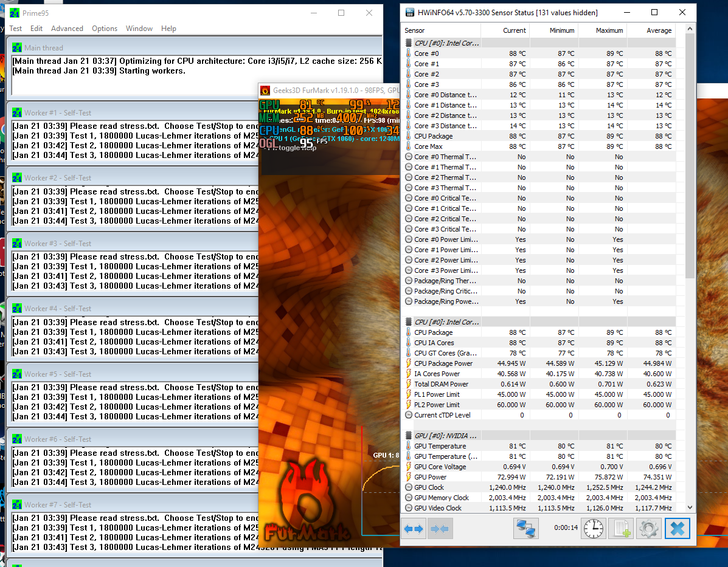The width and height of the screenshot is (728, 567).
Task: Click the Maximum column header in HWiNFO
Action: [603, 30]
